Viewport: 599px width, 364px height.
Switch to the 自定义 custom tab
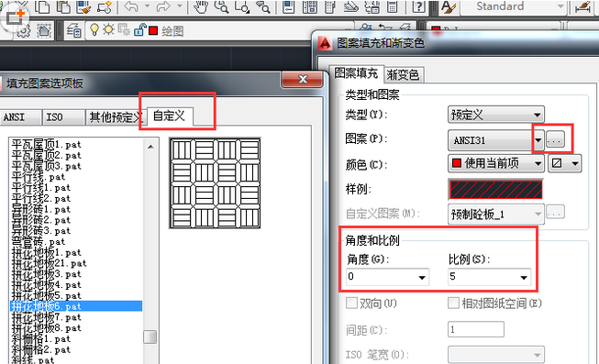point(169,116)
